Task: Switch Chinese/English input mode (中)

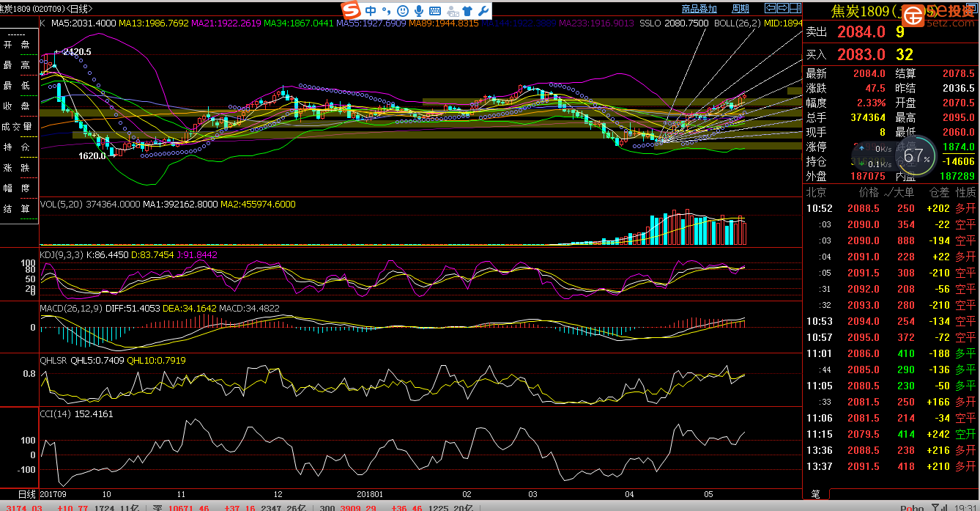Action: [x=371, y=11]
